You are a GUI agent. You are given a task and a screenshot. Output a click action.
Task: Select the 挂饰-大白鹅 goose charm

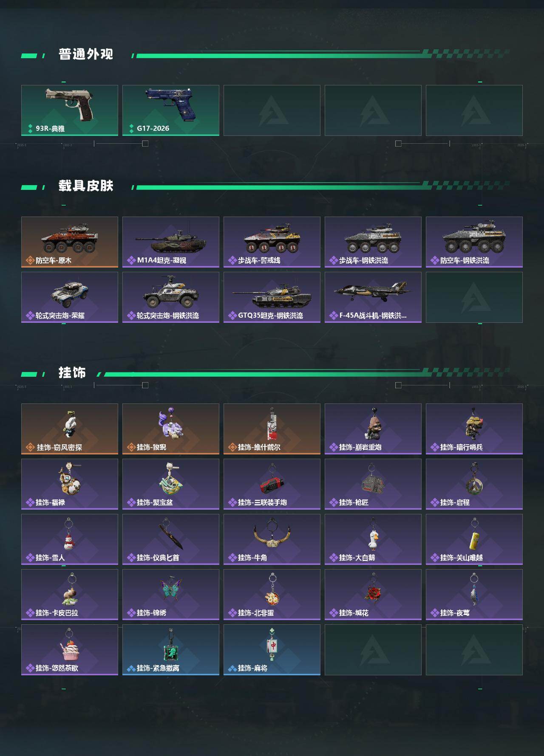pos(373,539)
